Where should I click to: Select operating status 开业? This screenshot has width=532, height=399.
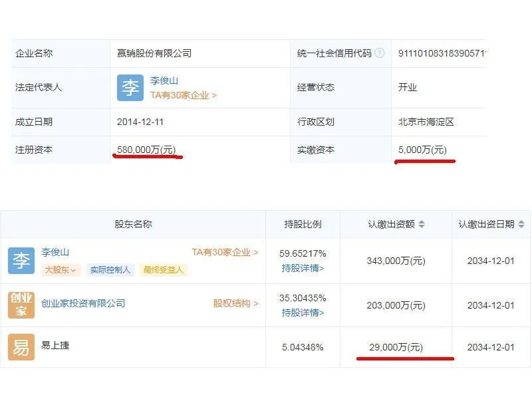pos(408,87)
